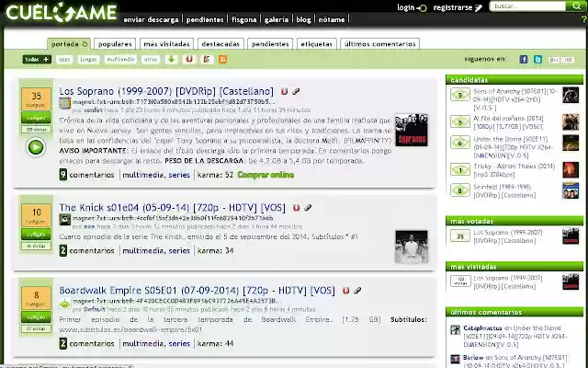Viewport: 588px width, 368px height.
Task: Open 'blog' in top menu
Action: pyautogui.click(x=303, y=19)
